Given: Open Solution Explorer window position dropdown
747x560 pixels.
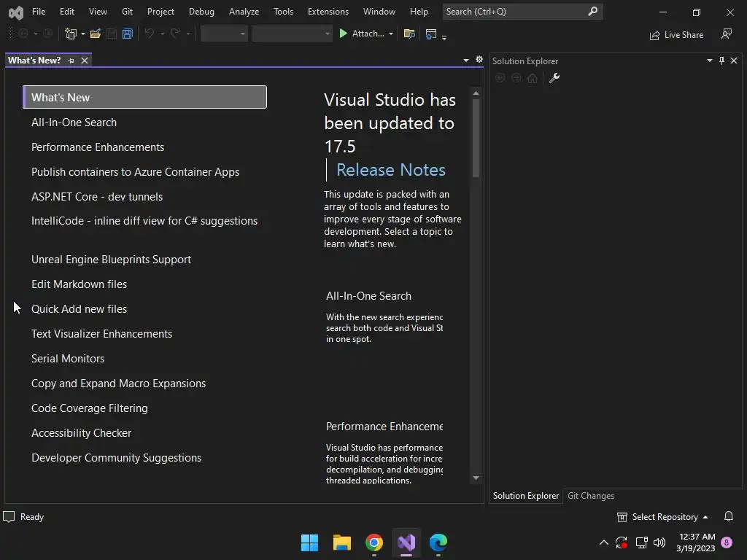Looking at the screenshot, I should [709, 61].
